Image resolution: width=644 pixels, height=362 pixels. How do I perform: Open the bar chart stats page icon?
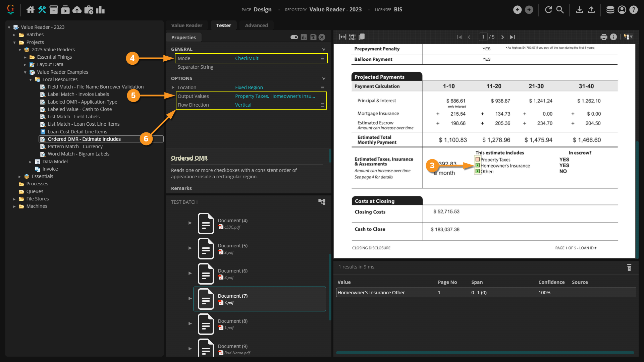[100, 10]
